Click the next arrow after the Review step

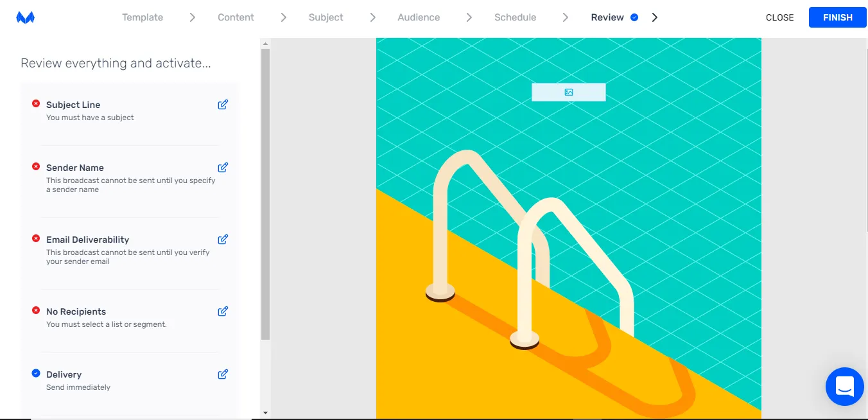point(655,17)
